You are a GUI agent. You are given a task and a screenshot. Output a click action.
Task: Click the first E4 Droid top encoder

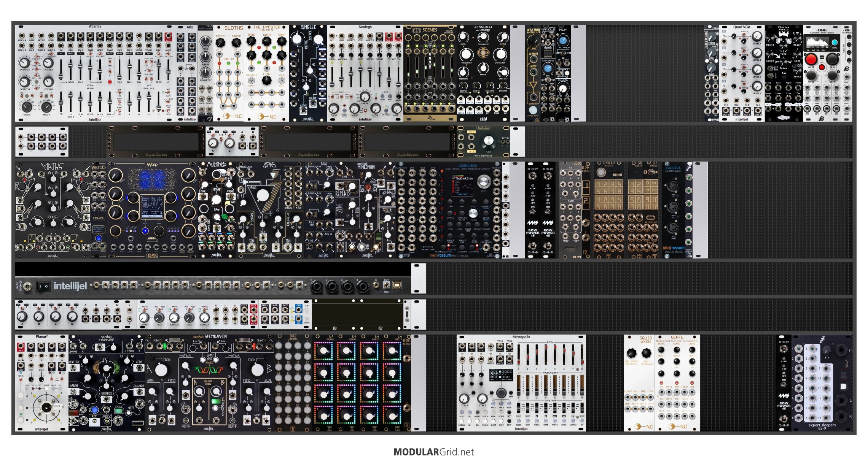point(324,351)
